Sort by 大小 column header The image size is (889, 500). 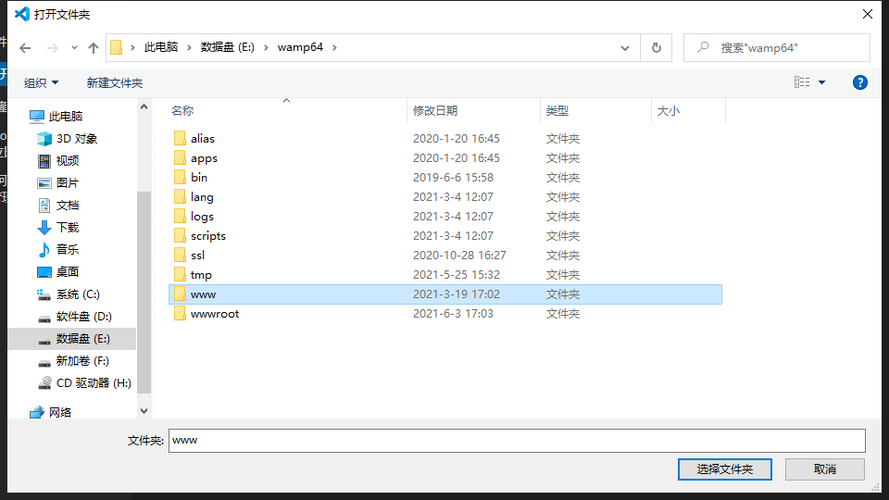[668, 111]
